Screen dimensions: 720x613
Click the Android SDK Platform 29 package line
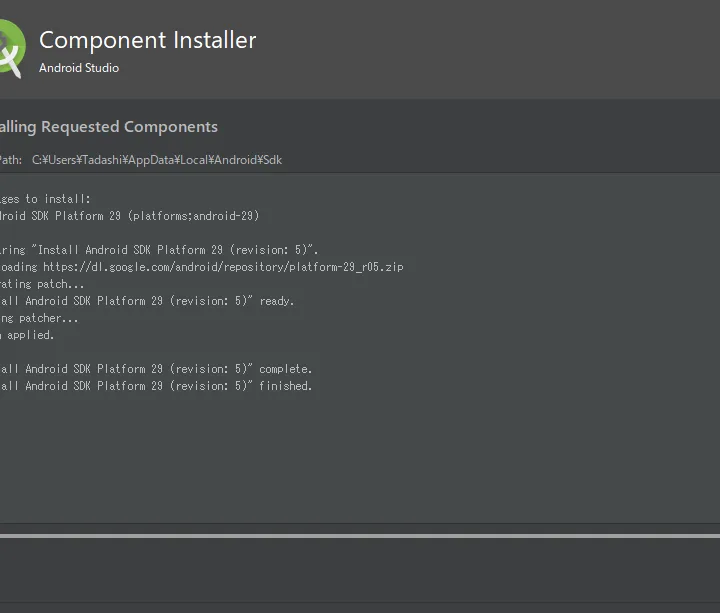click(x=129, y=216)
